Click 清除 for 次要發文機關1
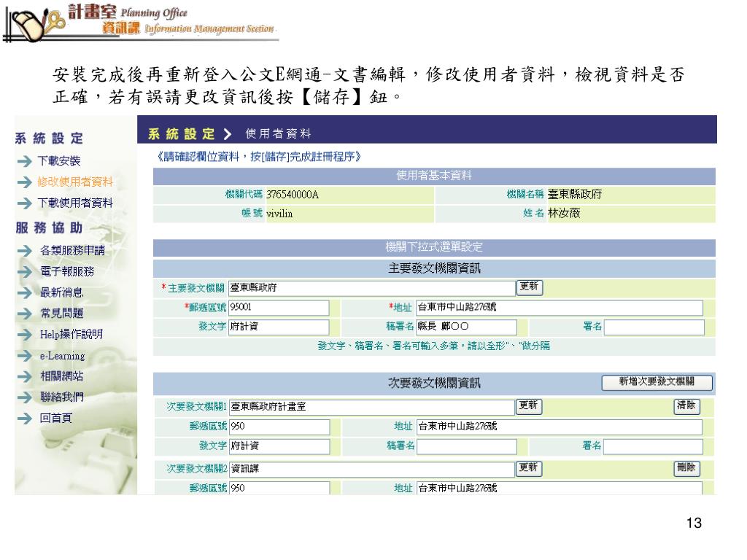 686,406
